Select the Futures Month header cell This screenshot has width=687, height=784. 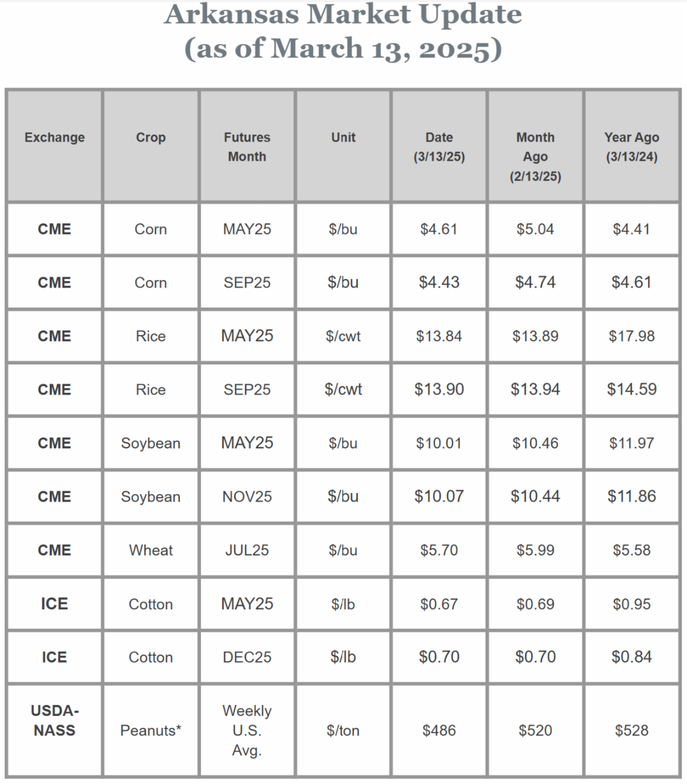pos(247,147)
